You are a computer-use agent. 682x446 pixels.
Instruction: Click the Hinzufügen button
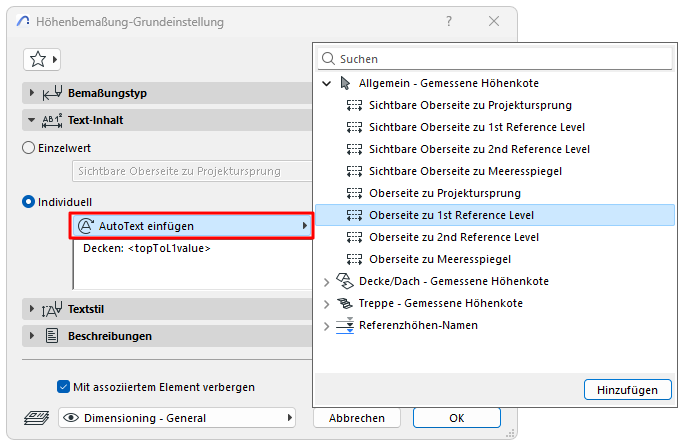click(628, 389)
